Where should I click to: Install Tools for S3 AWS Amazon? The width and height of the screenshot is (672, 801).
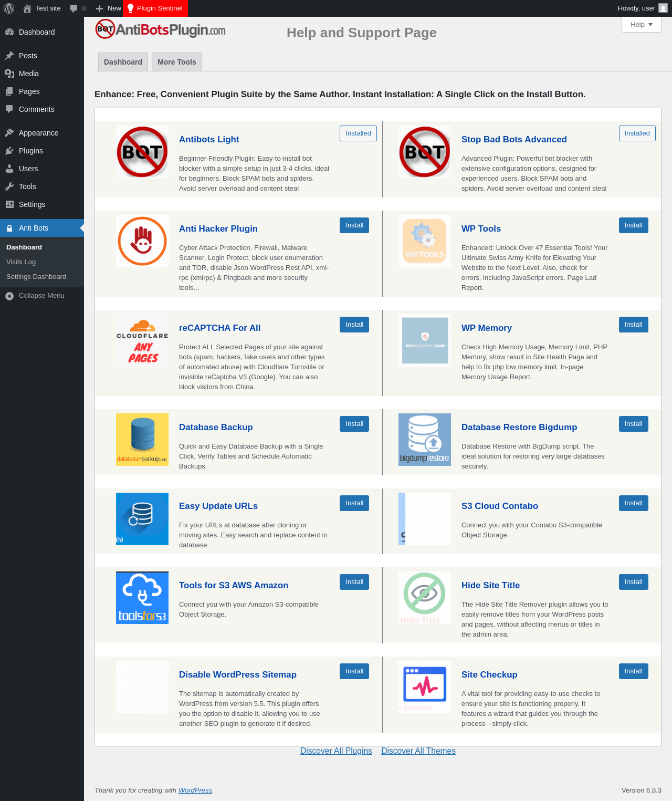[x=354, y=582]
